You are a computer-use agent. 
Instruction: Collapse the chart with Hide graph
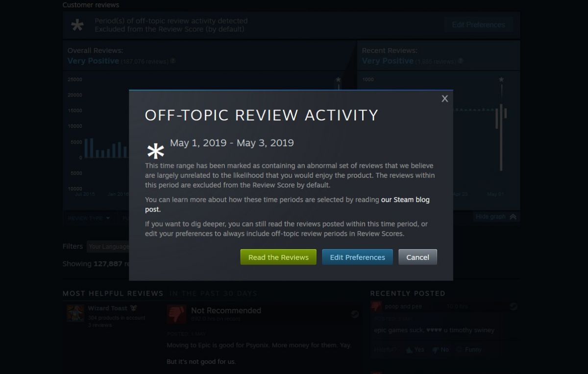click(496, 216)
